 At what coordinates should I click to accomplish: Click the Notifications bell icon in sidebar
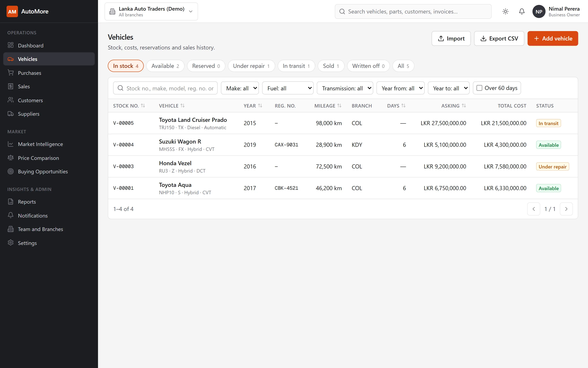pos(10,215)
